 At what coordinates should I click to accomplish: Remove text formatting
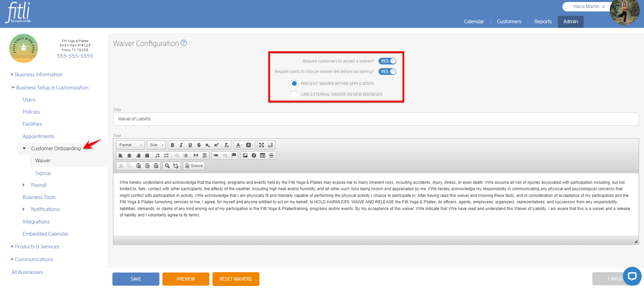coord(227,145)
